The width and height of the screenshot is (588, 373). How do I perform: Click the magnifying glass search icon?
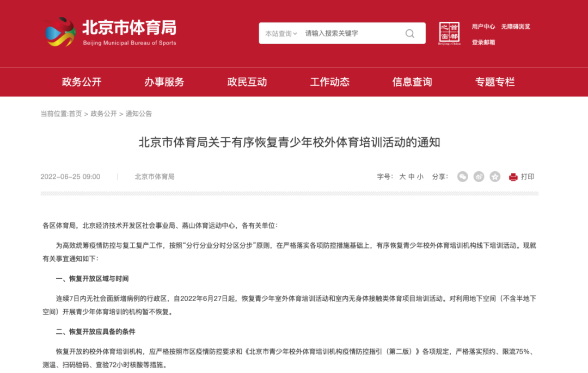pos(410,34)
